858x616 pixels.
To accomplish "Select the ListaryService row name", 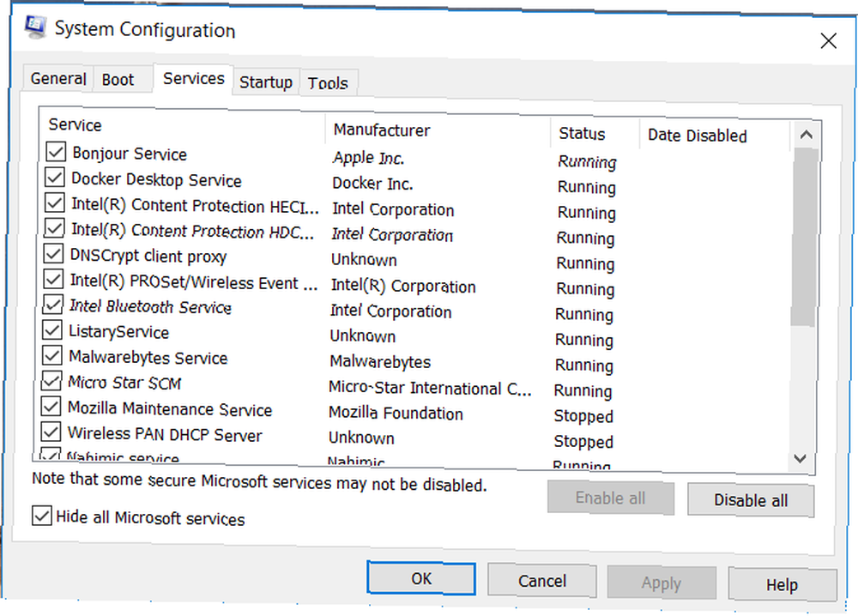I will 118,331.
